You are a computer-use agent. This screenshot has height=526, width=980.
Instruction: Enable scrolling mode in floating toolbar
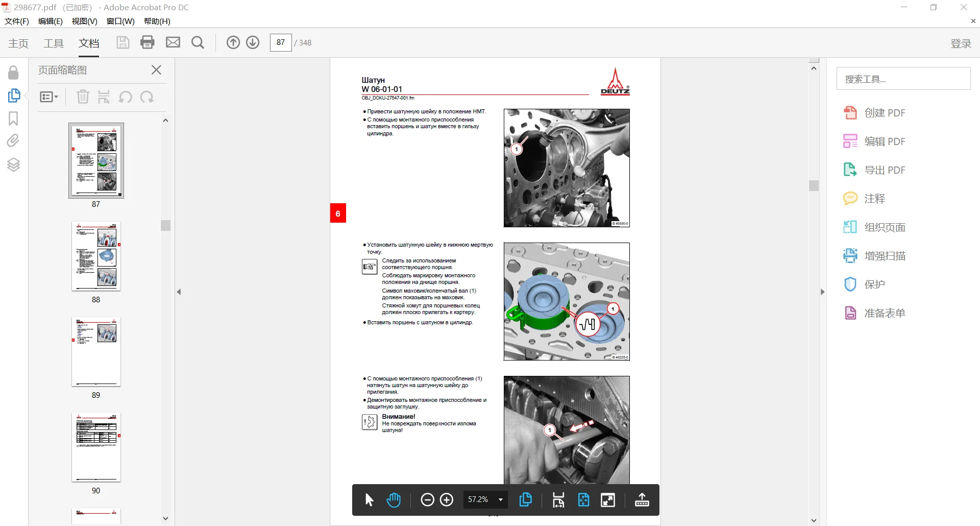(558, 500)
